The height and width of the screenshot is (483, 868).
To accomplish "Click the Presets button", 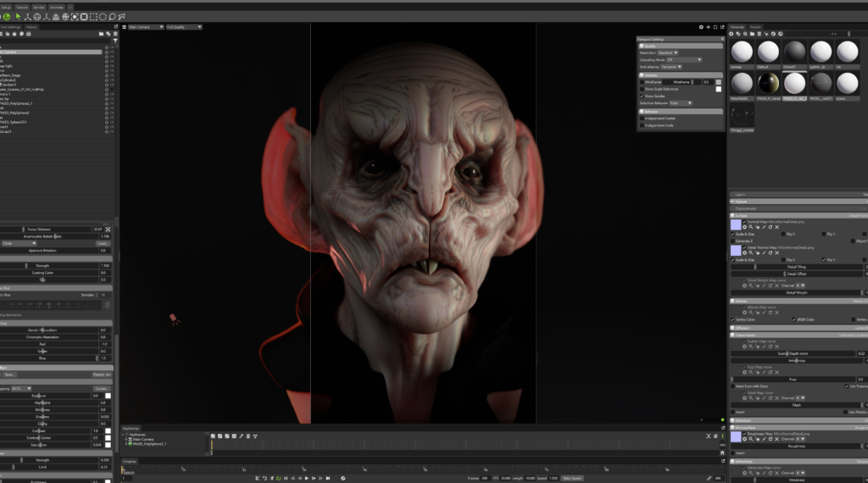I will (x=102, y=375).
